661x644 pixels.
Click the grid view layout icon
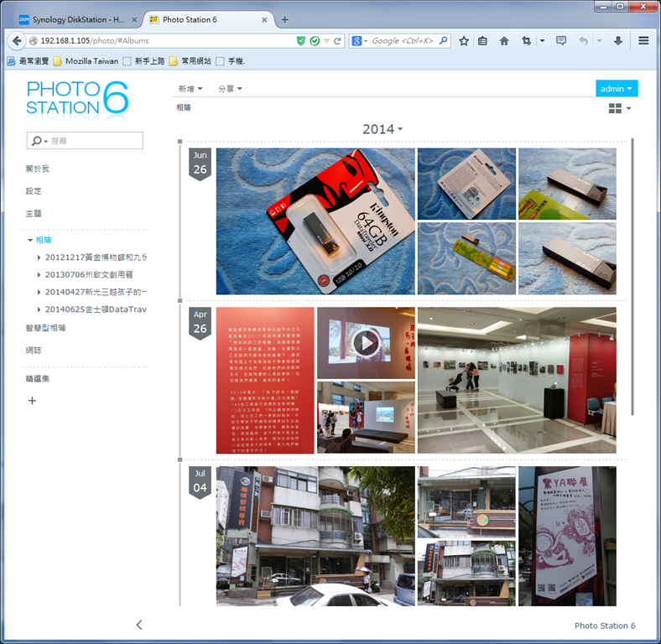click(x=615, y=108)
